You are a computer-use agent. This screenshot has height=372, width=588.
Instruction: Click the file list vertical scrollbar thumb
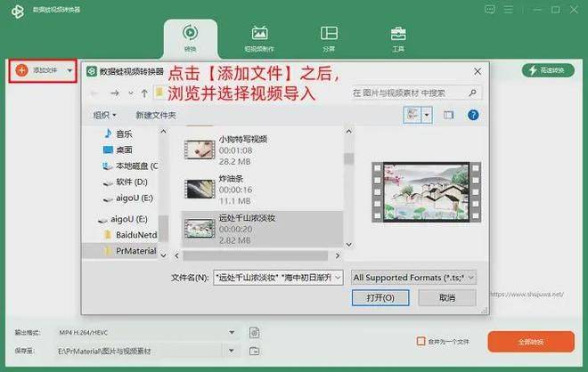(348, 158)
